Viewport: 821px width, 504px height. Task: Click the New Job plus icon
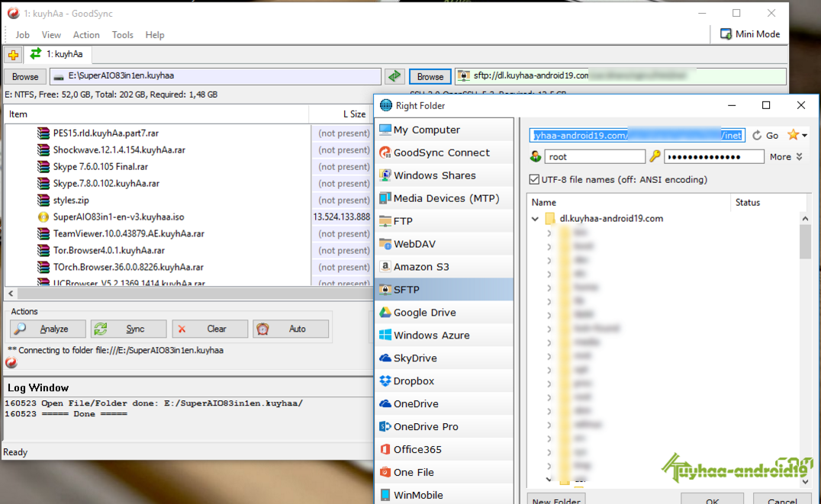click(14, 54)
